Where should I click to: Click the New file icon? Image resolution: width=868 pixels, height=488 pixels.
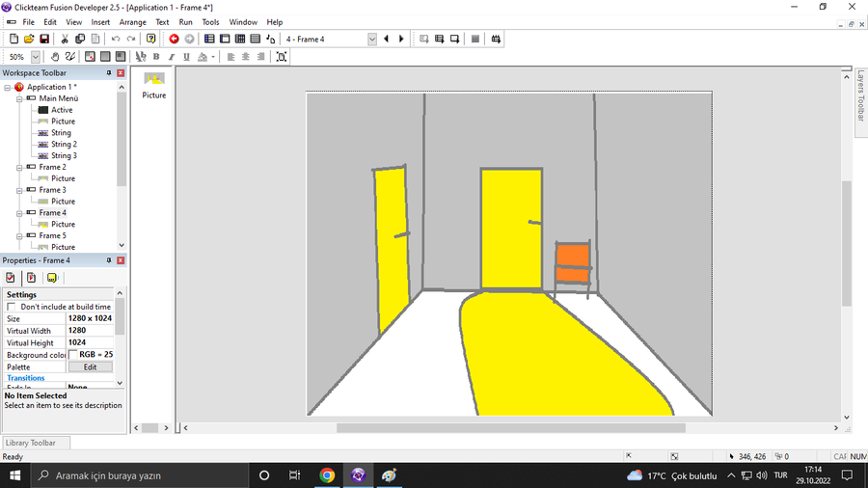coord(14,39)
